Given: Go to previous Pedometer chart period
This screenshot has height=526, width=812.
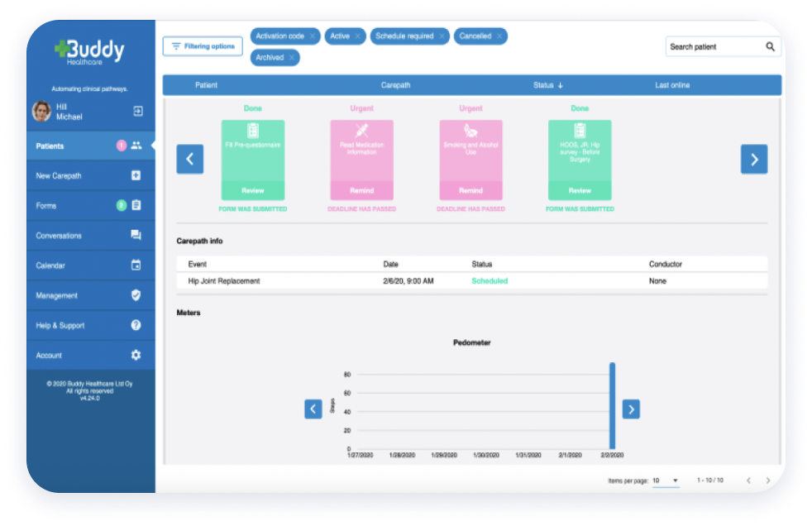Looking at the screenshot, I should (313, 409).
